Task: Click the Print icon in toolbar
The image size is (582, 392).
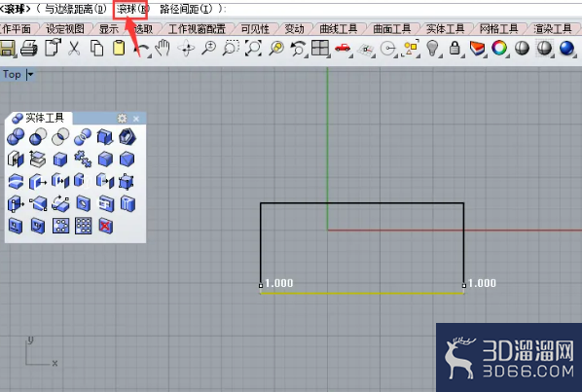Action: [x=29, y=49]
